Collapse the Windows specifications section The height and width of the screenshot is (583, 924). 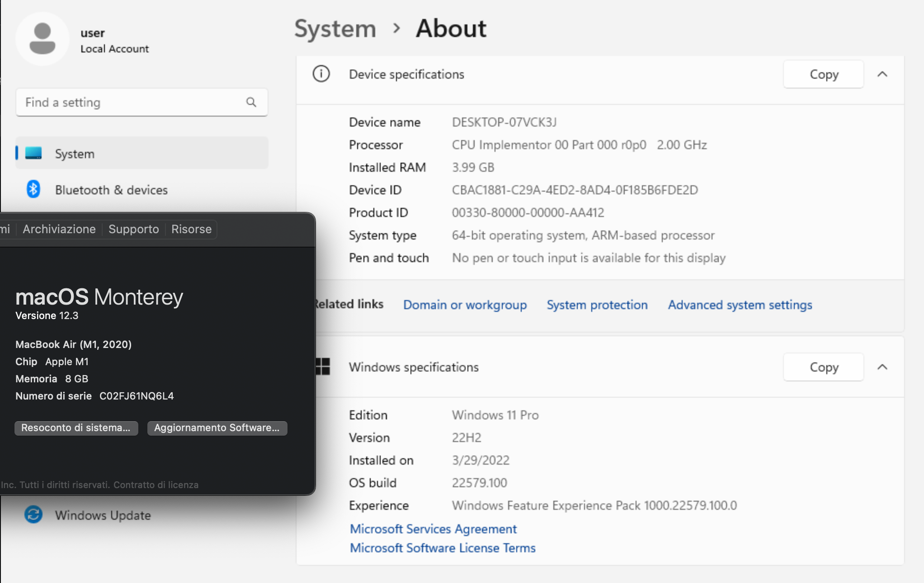[882, 367]
